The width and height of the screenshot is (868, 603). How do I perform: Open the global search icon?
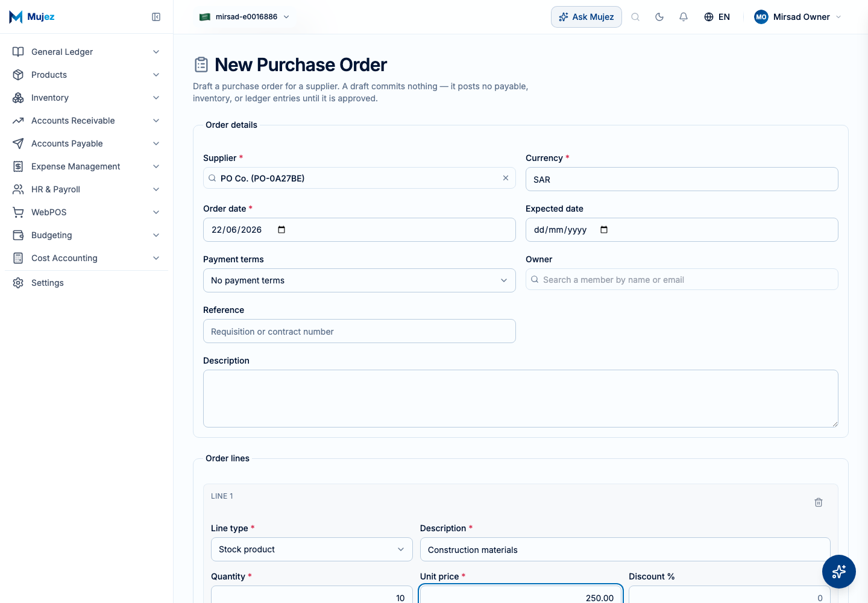point(635,17)
